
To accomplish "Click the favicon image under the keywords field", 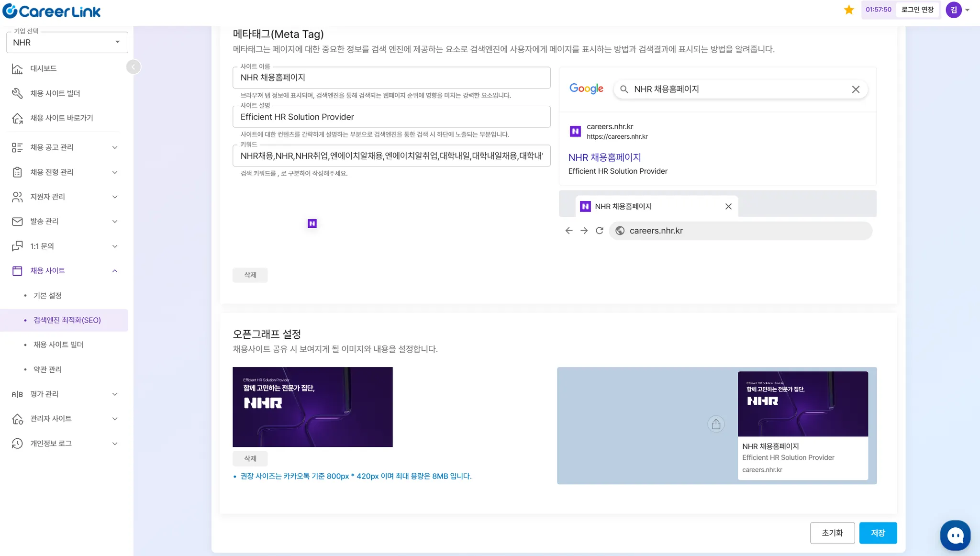I will pyautogui.click(x=312, y=223).
